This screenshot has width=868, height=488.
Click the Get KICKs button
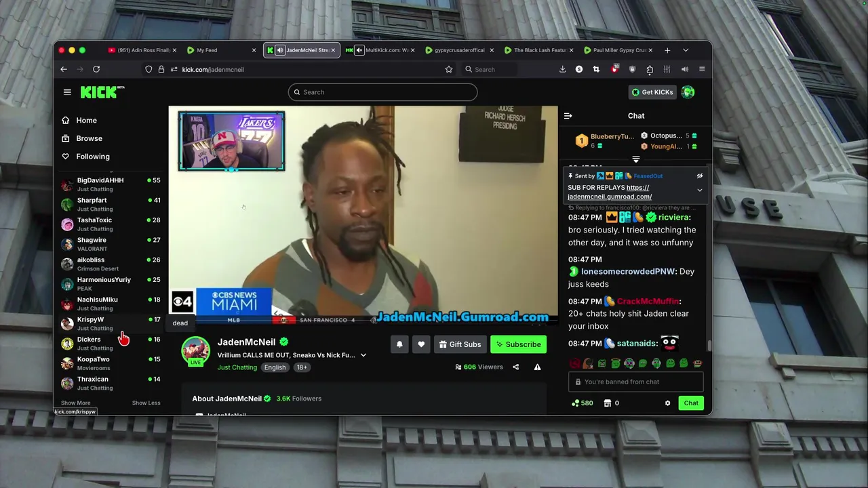click(652, 92)
